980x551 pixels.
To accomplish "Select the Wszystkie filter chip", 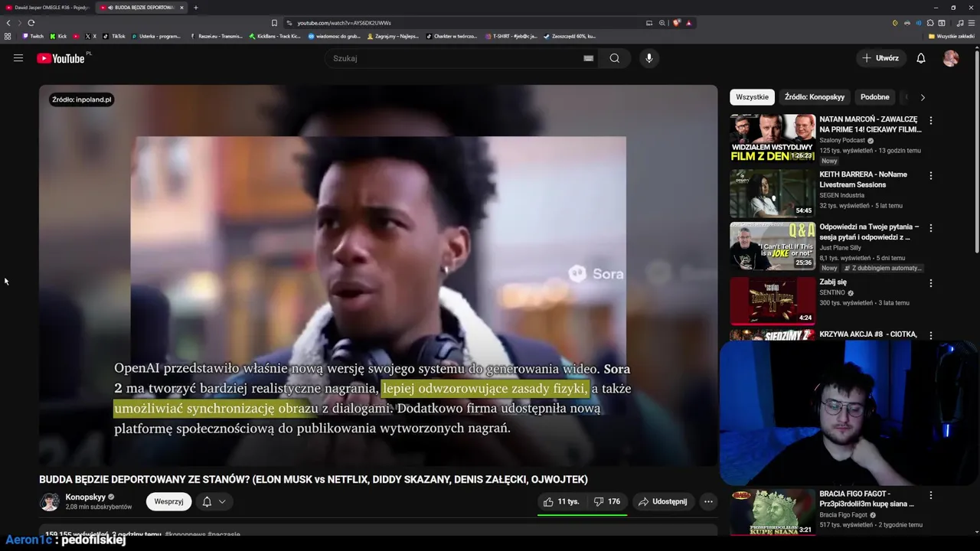I will [752, 97].
